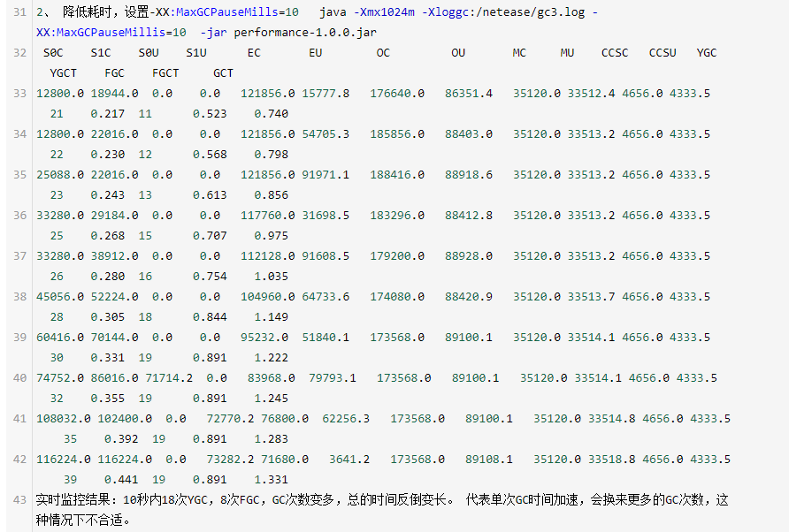
Task: Click the MU column header
Action: pyautogui.click(x=568, y=53)
